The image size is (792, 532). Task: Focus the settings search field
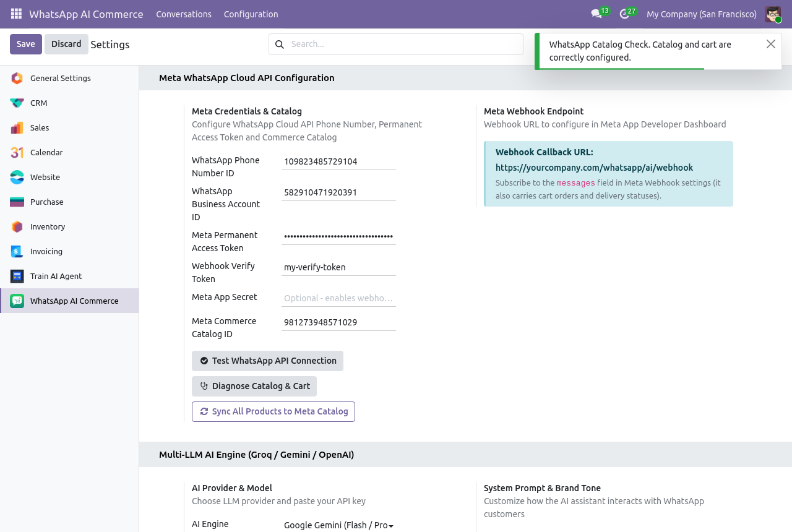[406, 44]
